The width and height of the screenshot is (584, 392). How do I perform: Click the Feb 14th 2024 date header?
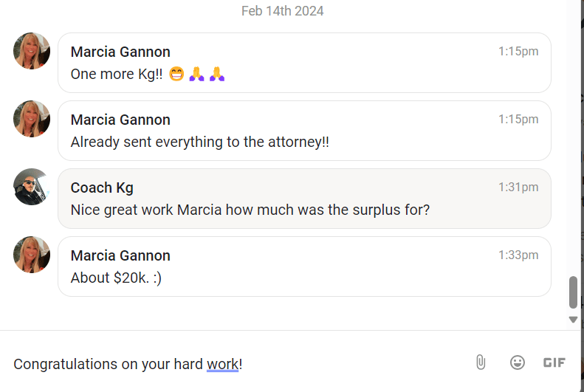click(x=282, y=11)
